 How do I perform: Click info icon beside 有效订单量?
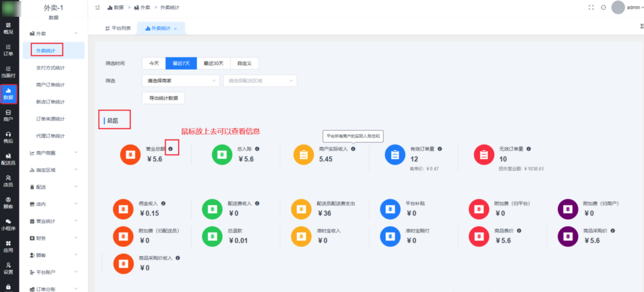440,149
